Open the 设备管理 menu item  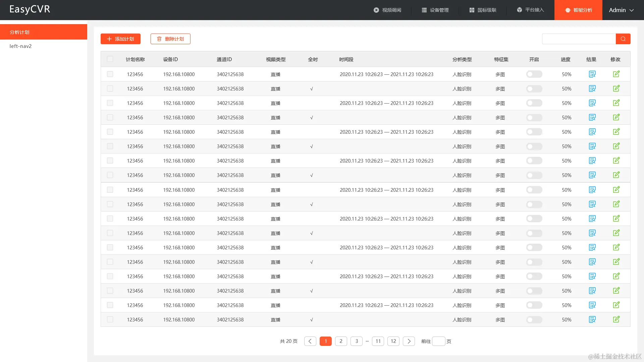(435, 10)
